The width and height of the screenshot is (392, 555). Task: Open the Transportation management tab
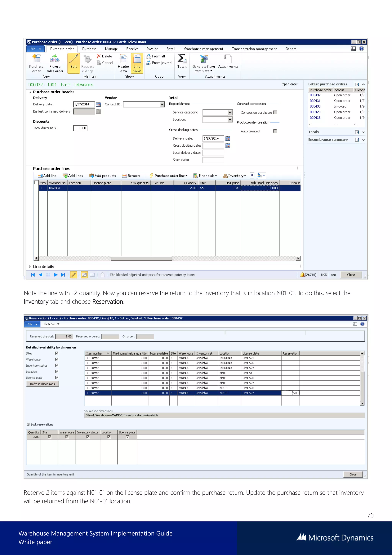[x=254, y=49]
